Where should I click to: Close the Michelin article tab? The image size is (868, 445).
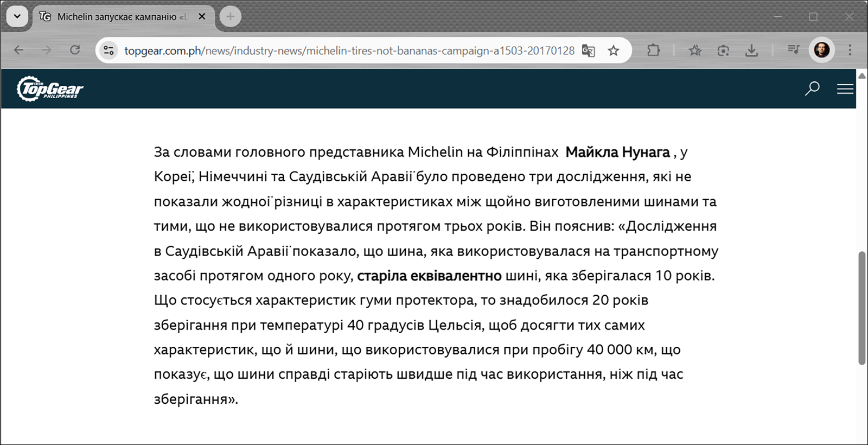click(x=202, y=17)
